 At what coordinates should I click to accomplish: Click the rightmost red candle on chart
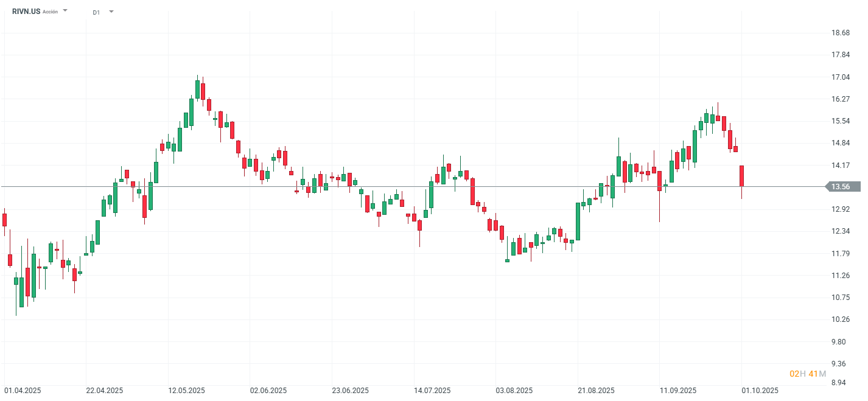(741, 176)
